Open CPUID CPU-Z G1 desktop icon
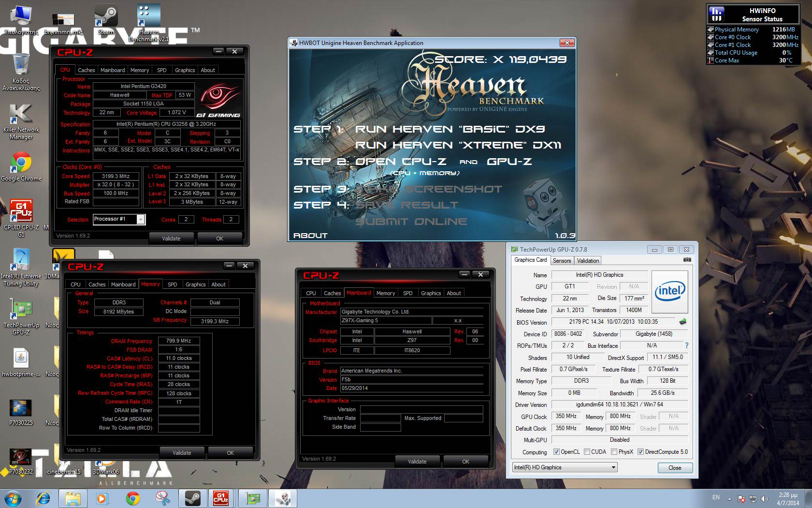812x508 pixels. (x=21, y=218)
